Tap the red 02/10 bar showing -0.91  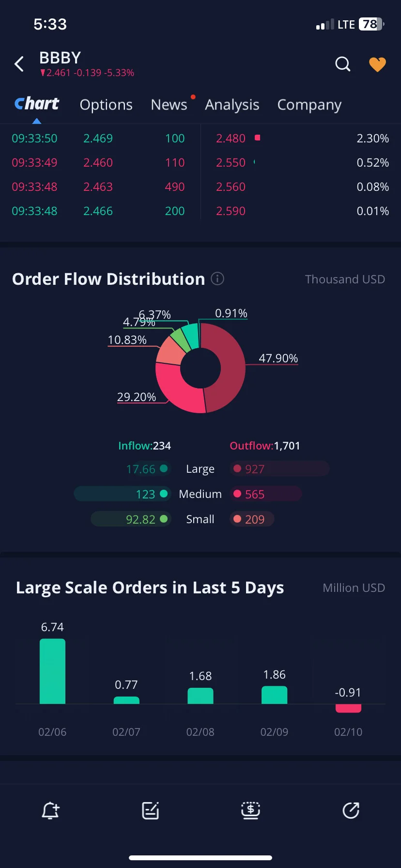(x=348, y=708)
